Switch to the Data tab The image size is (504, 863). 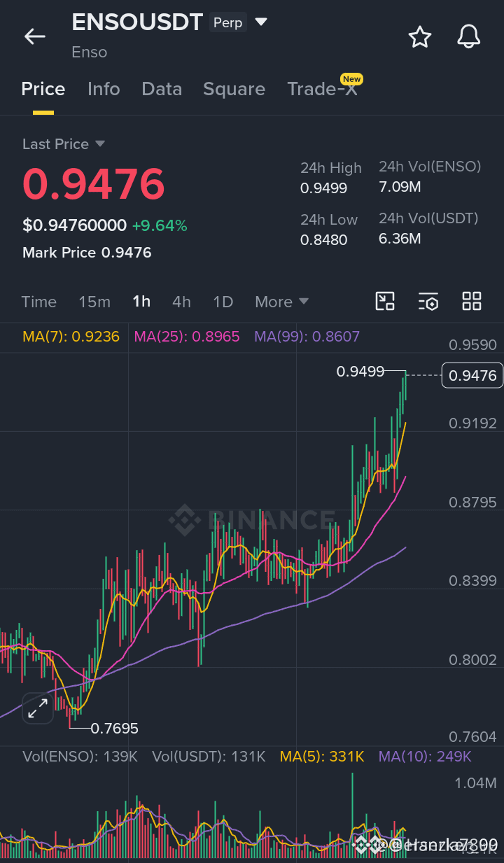162,89
